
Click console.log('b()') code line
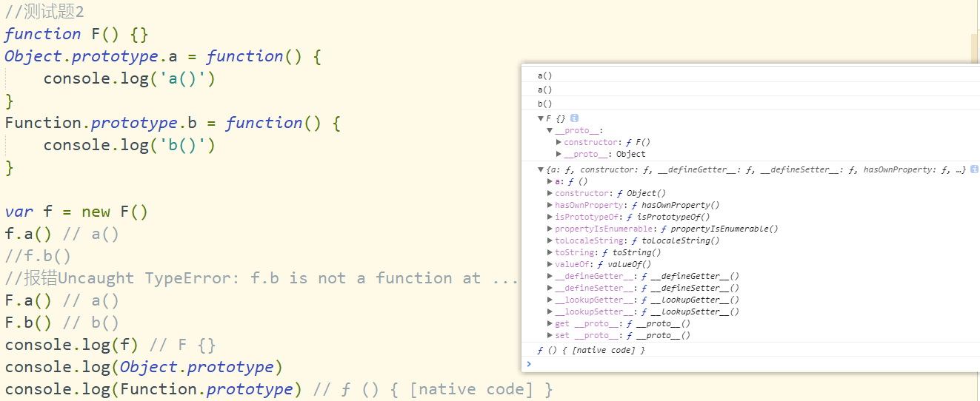click(130, 145)
